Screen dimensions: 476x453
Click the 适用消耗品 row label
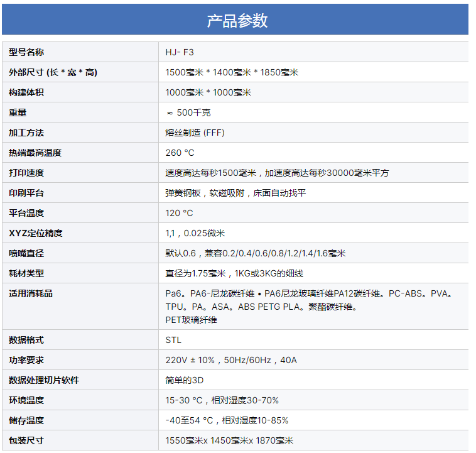(x=31, y=293)
